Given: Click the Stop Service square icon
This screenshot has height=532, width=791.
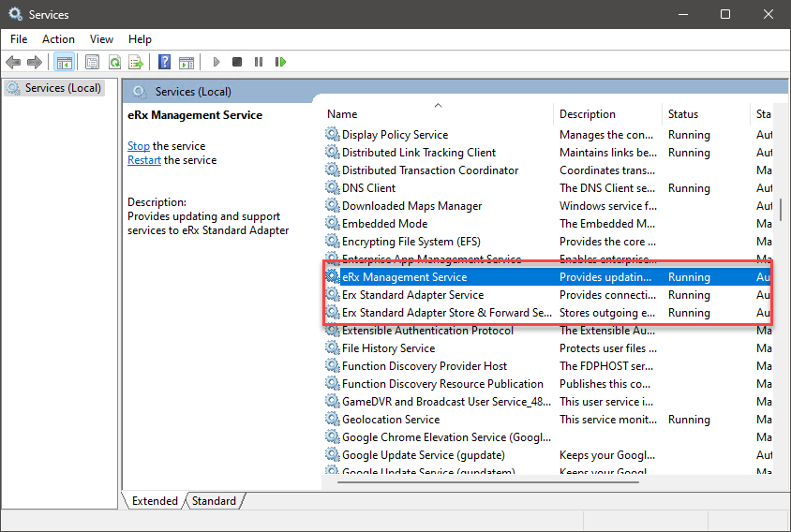Looking at the screenshot, I should (236, 62).
